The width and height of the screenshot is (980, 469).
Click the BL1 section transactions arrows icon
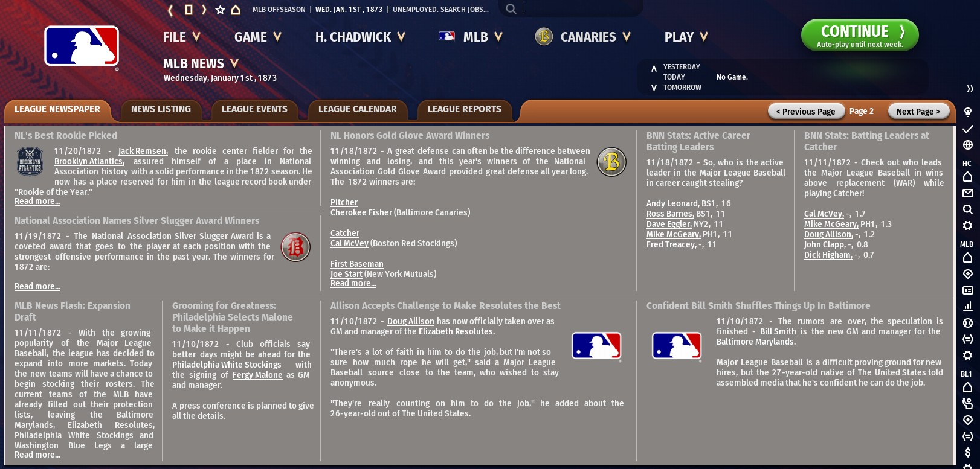[967, 436]
